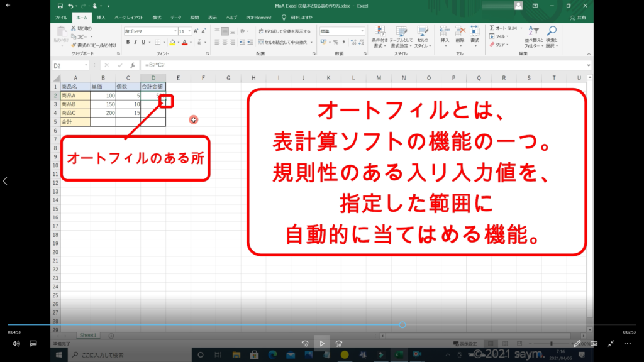Click the Insert Function fx icon
Image resolution: width=644 pixels, height=362 pixels.
132,65
